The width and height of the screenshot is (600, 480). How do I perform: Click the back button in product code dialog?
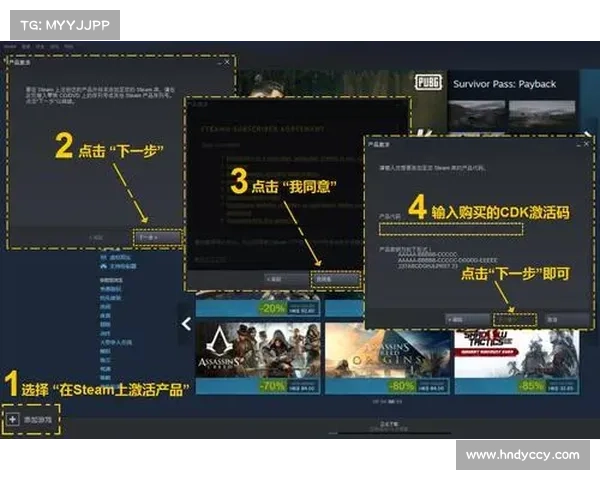468,320
